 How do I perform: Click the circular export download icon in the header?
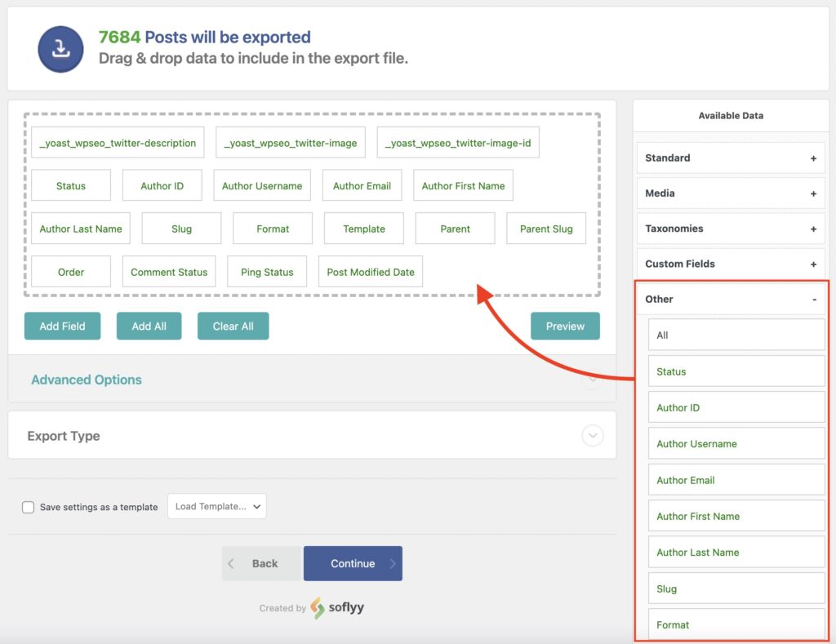tap(60, 48)
